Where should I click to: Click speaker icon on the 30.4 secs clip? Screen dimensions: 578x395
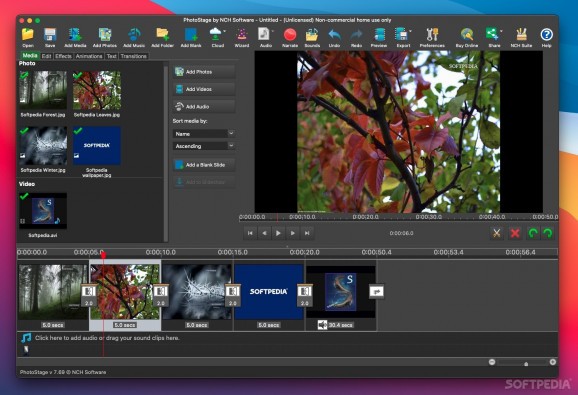(322, 325)
